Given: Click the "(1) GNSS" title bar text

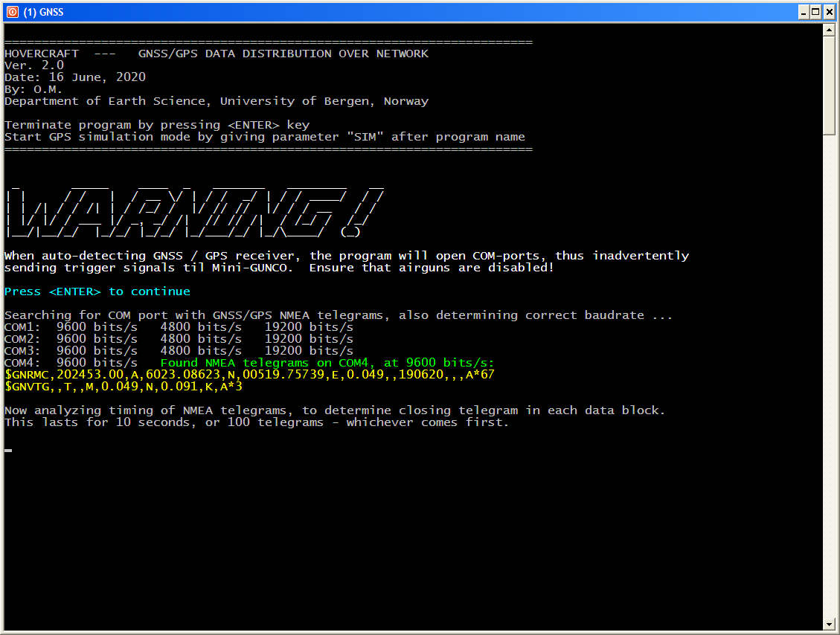Looking at the screenshot, I should pyautogui.click(x=43, y=11).
